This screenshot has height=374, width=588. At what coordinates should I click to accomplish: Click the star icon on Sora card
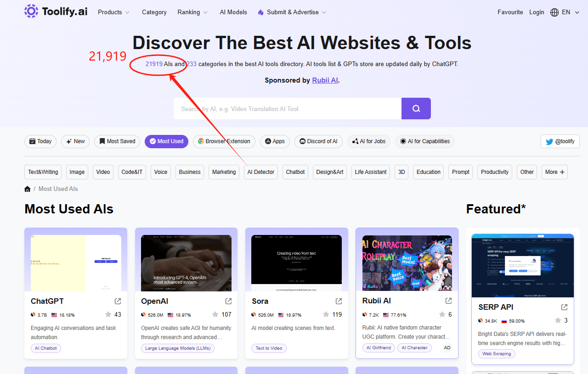326,314
